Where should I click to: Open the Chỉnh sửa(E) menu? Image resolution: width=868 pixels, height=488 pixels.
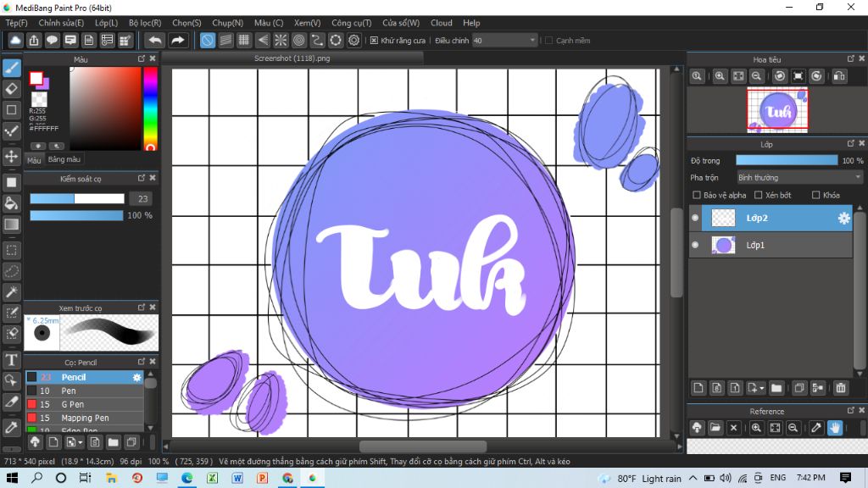tap(61, 23)
